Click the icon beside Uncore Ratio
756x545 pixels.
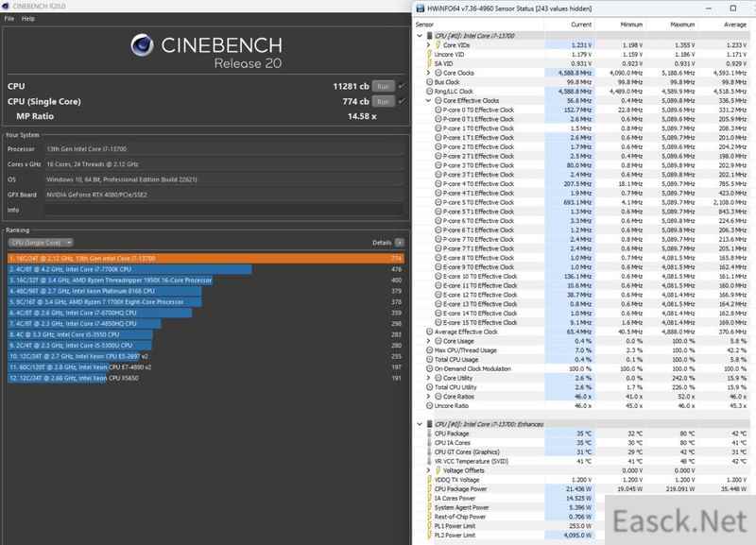click(429, 406)
